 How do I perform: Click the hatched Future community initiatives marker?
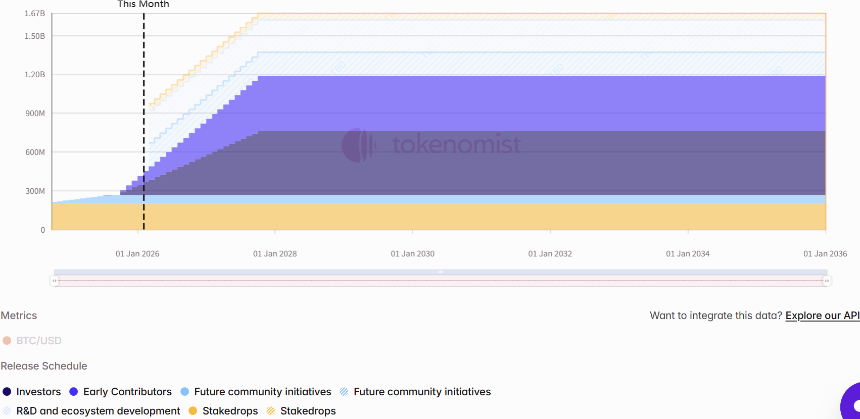coord(344,392)
